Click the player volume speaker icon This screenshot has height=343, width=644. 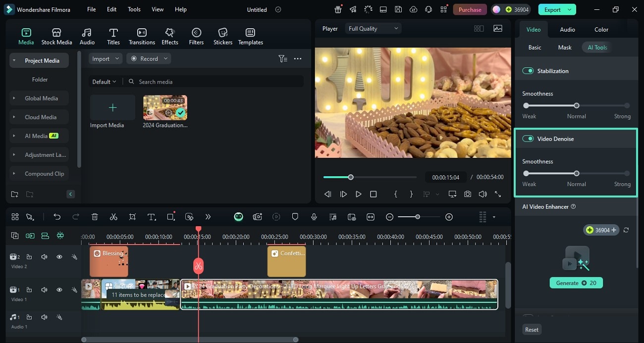click(x=483, y=194)
